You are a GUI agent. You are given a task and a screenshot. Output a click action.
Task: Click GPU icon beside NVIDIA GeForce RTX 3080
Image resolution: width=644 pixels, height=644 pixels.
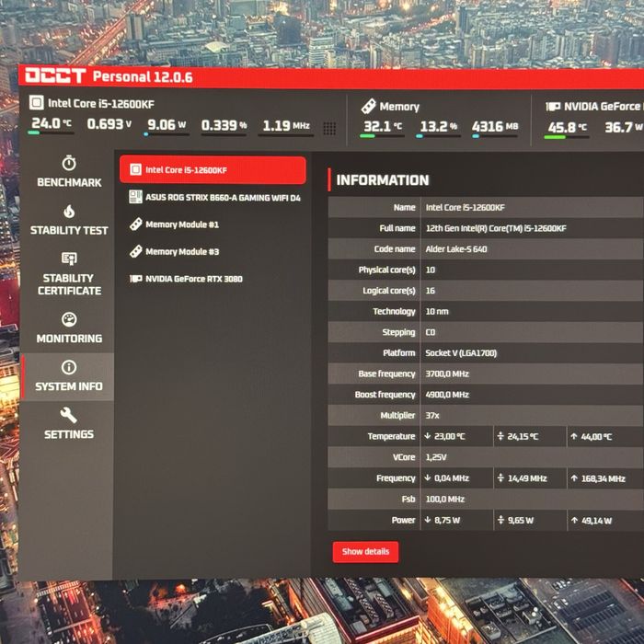pos(135,279)
